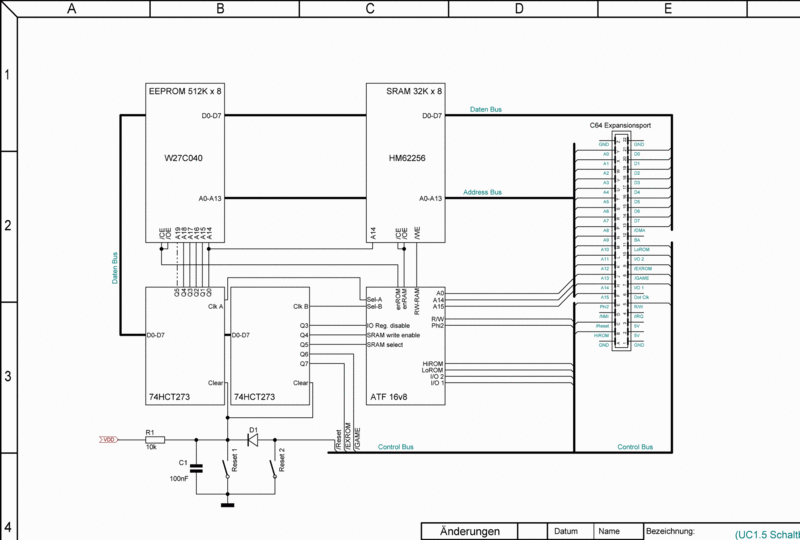Select the 10k resistor value
This screenshot has width=800, height=540.
click(151, 447)
